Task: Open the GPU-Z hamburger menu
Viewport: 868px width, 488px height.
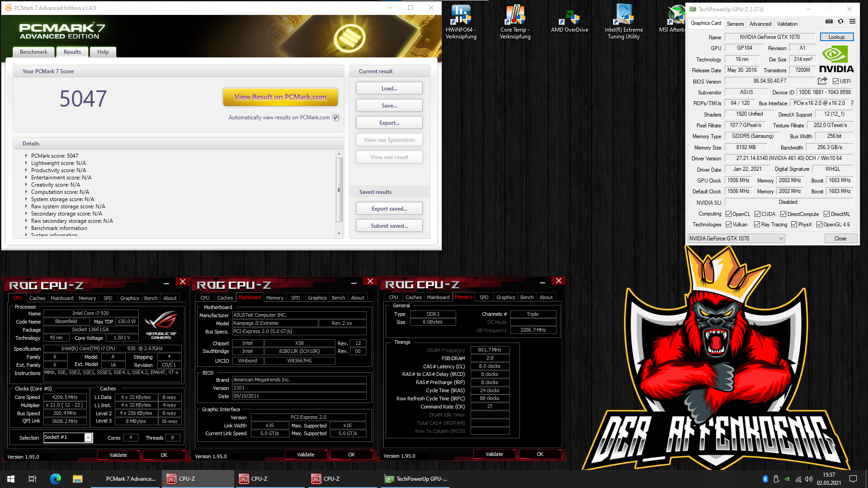Action: pos(852,21)
